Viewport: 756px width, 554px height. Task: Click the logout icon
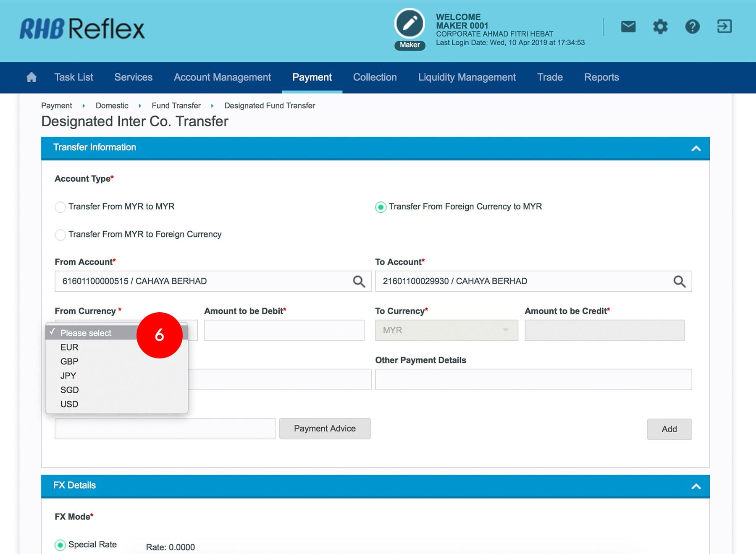tap(724, 27)
